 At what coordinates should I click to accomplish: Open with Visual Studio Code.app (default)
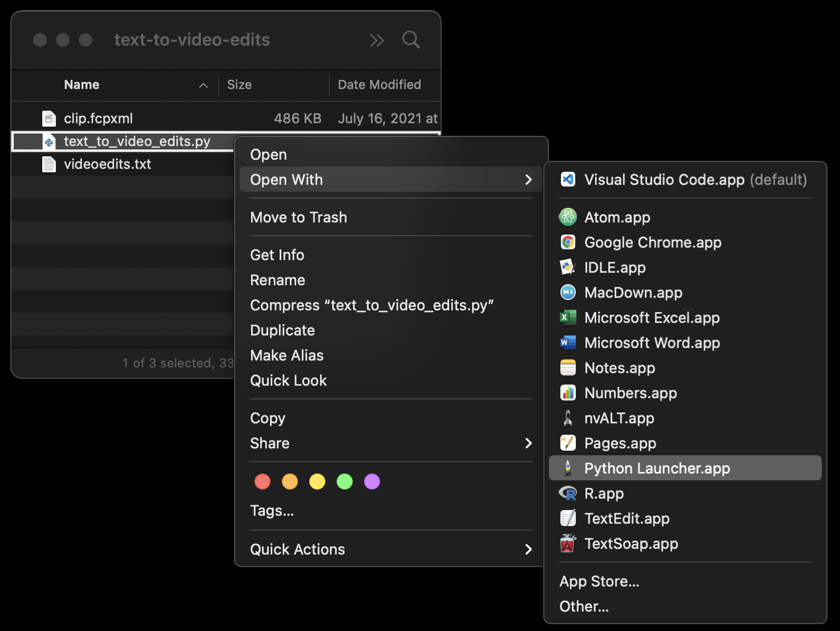click(x=685, y=180)
